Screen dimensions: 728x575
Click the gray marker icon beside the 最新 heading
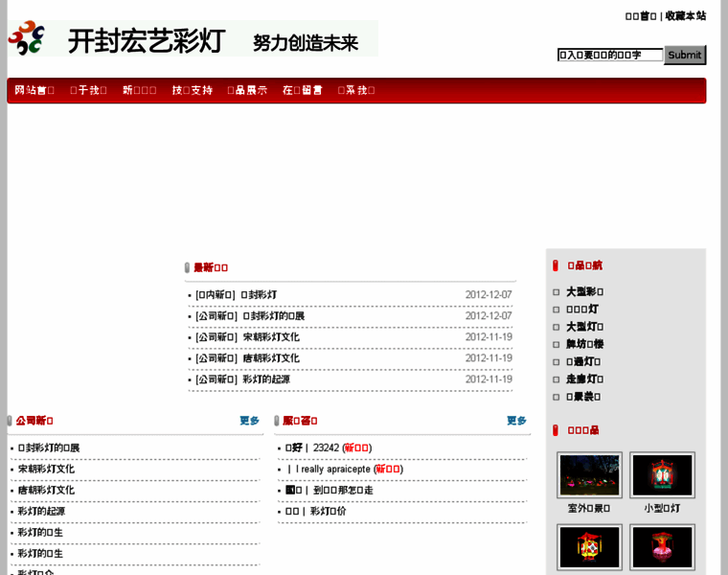pyautogui.click(x=188, y=268)
